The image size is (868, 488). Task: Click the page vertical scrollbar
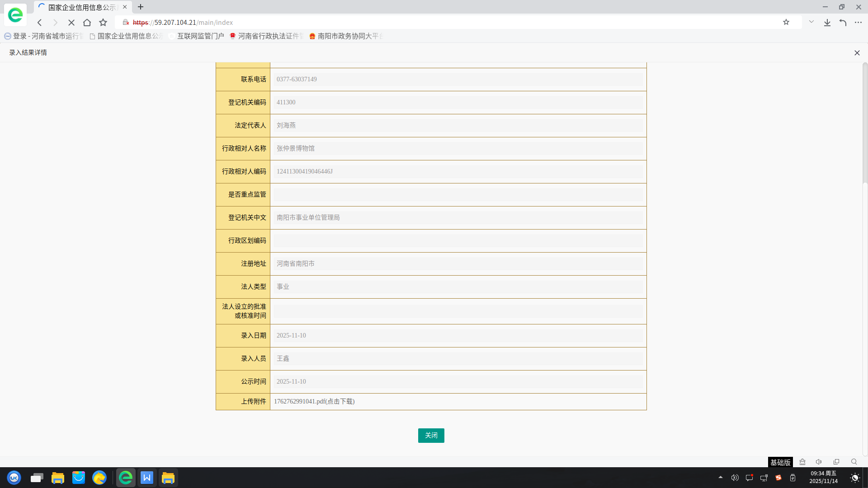pyautogui.click(x=865, y=122)
